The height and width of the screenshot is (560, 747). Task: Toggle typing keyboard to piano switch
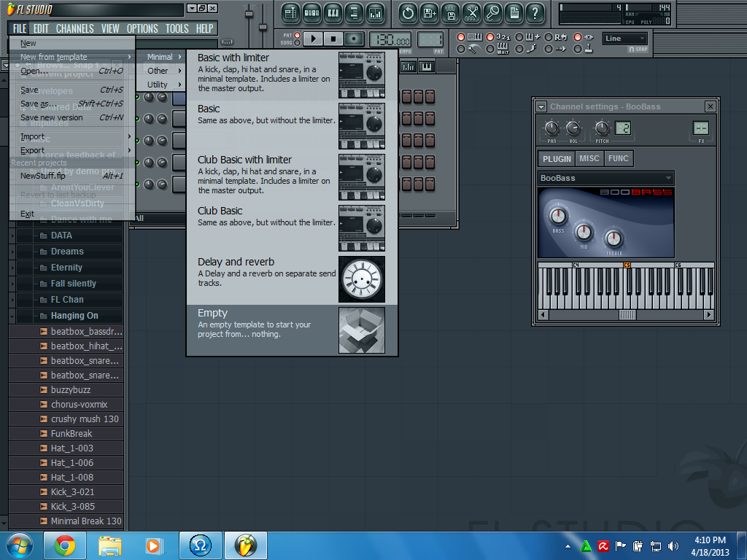461,37
